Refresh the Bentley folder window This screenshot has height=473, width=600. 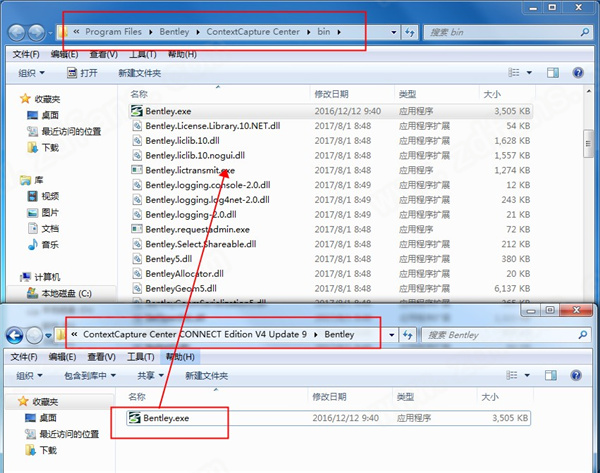pos(408,335)
